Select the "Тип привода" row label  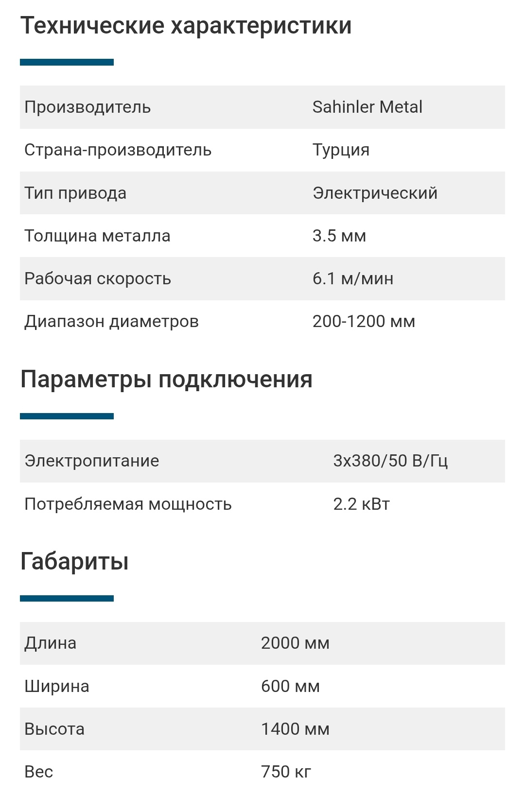(75, 193)
